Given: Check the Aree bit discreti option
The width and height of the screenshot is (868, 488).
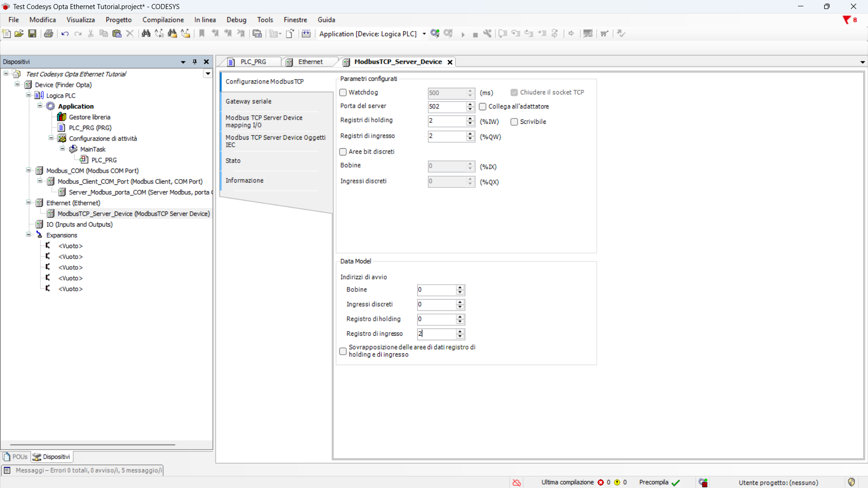Looking at the screenshot, I should tap(343, 152).
